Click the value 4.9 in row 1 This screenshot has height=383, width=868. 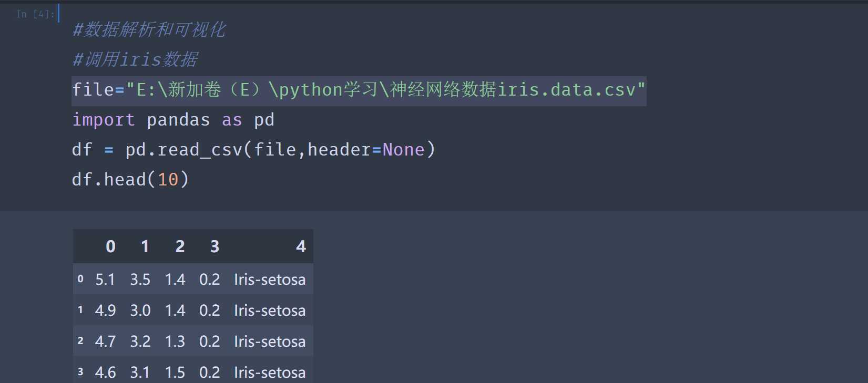pos(105,310)
